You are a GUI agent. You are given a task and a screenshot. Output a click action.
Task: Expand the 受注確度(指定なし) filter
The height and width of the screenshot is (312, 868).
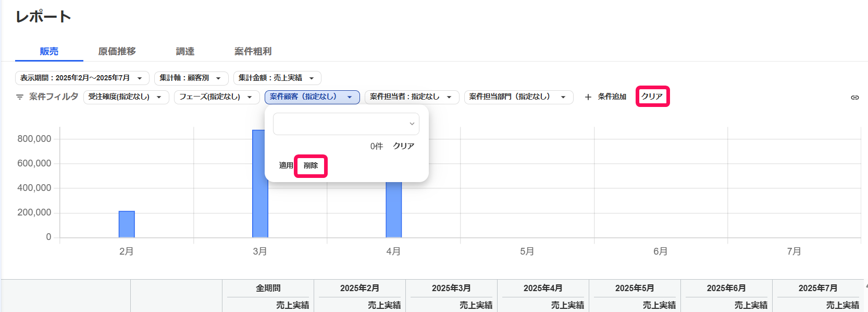click(x=126, y=97)
